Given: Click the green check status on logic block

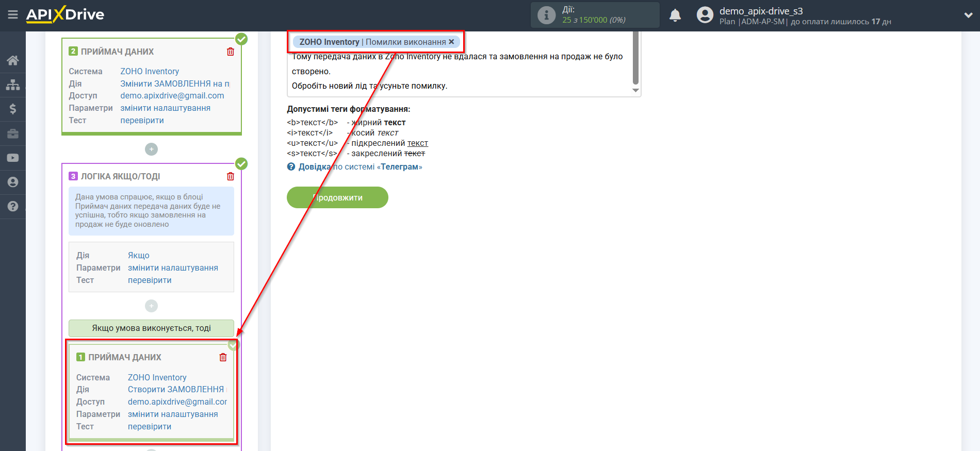Looking at the screenshot, I should click(x=241, y=164).
